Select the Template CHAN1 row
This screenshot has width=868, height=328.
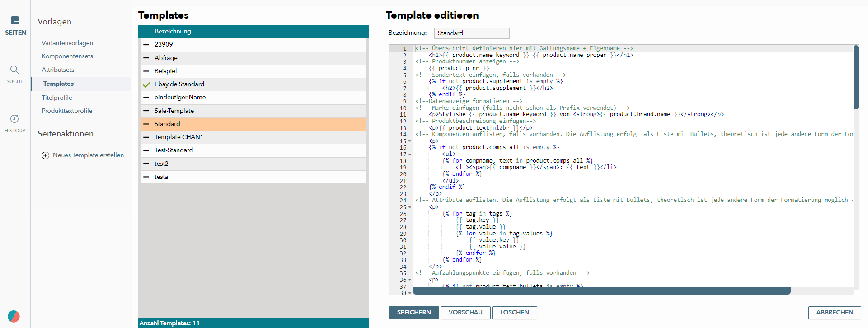[253, 137]
